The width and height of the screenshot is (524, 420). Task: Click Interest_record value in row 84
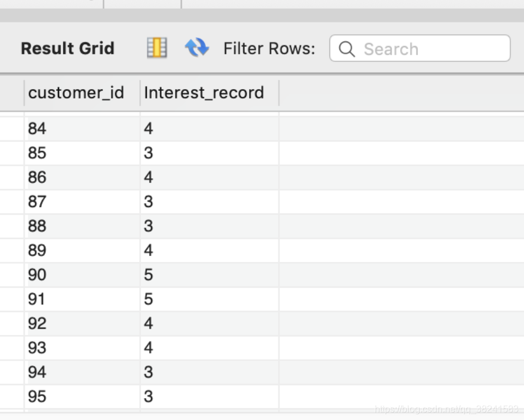pyautogui.click(x=209, y=129)
